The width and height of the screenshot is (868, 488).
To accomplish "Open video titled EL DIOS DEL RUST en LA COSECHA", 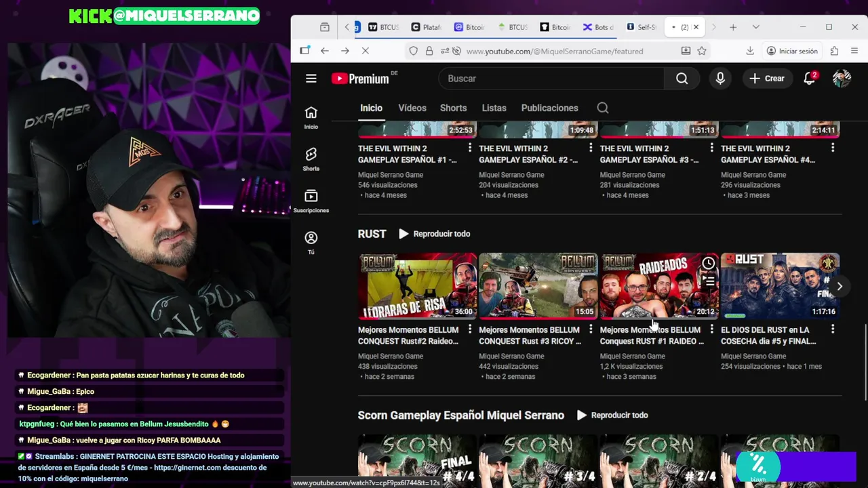I will pyautogui.click(x=768, y=335).
